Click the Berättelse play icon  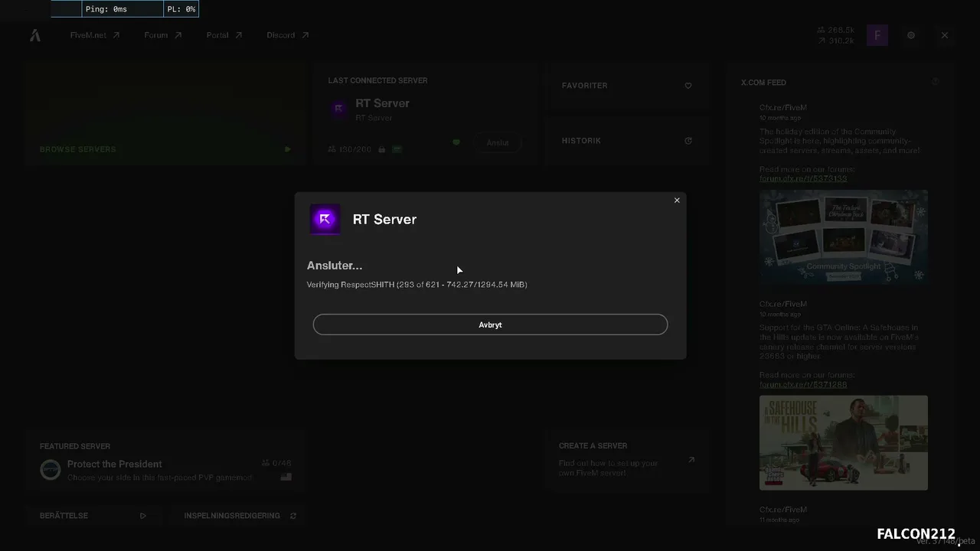[143, 516]
